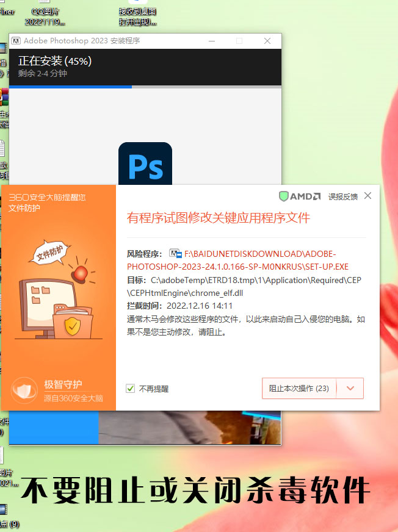
Task: Click the Adobe icon in installer title bar
Action: [x=16, y=41]
